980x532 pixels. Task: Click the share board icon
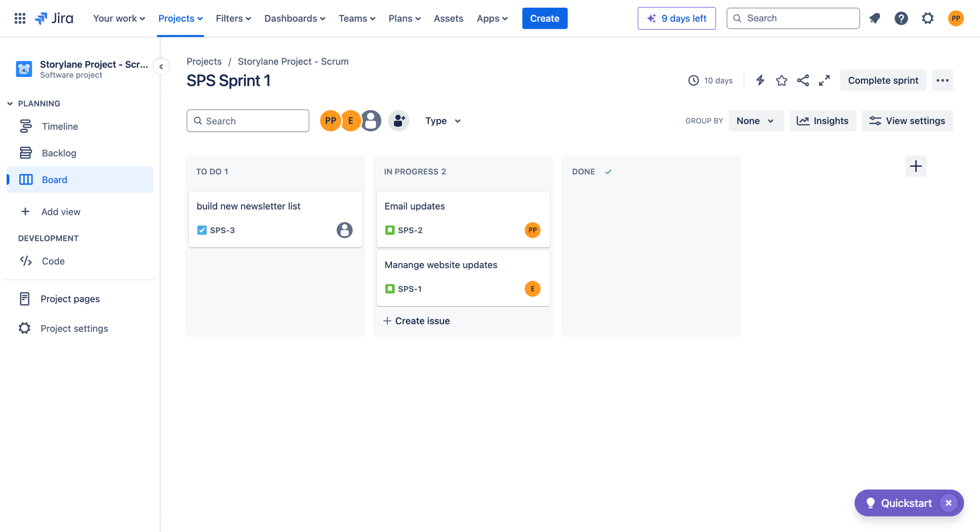tap(803, 80)
